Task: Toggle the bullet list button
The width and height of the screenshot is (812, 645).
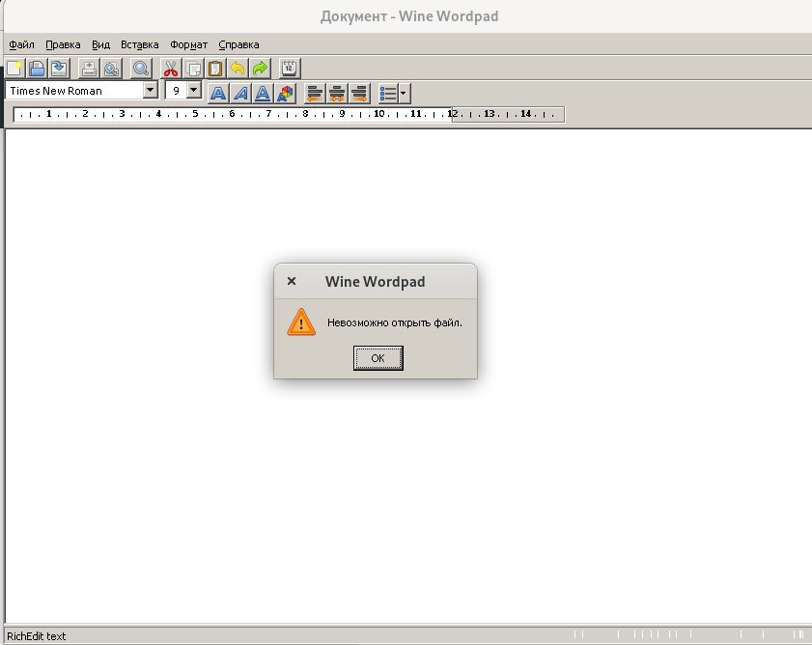Action: point(388,94)
